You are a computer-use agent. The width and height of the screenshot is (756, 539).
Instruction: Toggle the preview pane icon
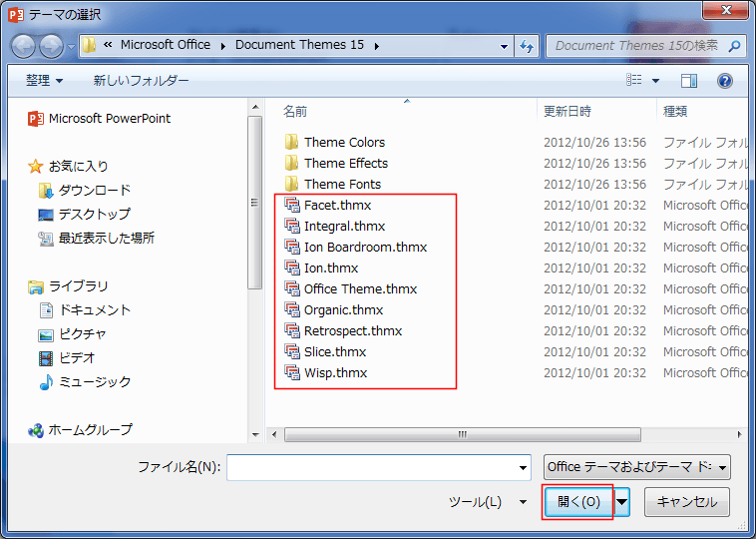689,81
